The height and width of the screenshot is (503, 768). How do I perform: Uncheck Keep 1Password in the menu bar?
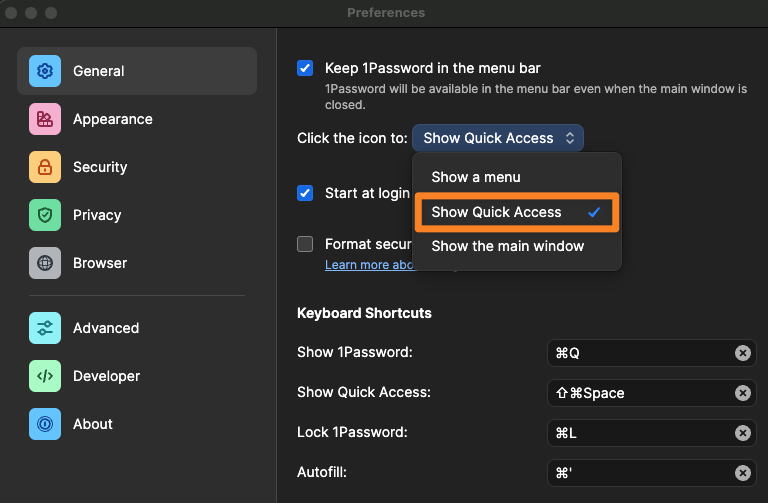click(x=306, y=68)
